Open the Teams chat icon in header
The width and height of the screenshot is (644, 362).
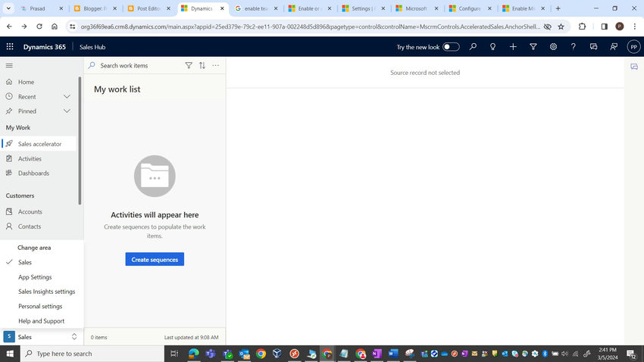(x=593, y=47)
